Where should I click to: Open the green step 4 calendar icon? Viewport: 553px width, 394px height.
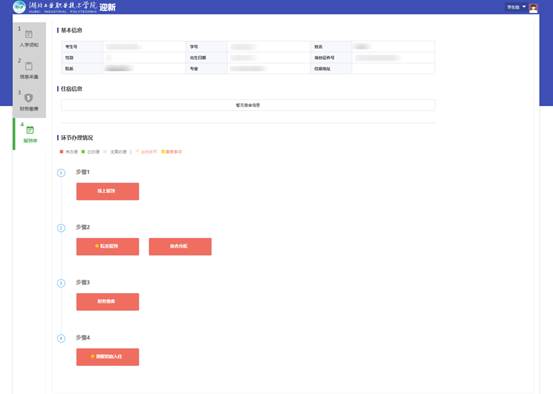[30, 130]
